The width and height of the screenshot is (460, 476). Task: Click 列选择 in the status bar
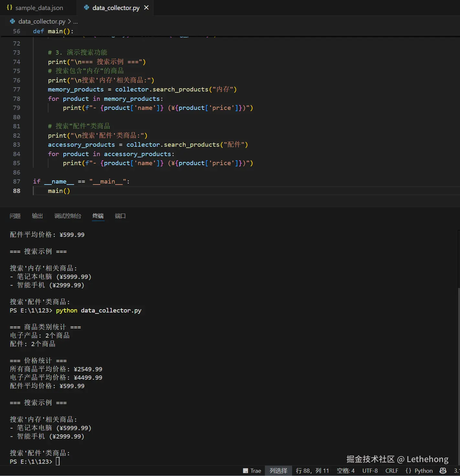click(279, 471)
